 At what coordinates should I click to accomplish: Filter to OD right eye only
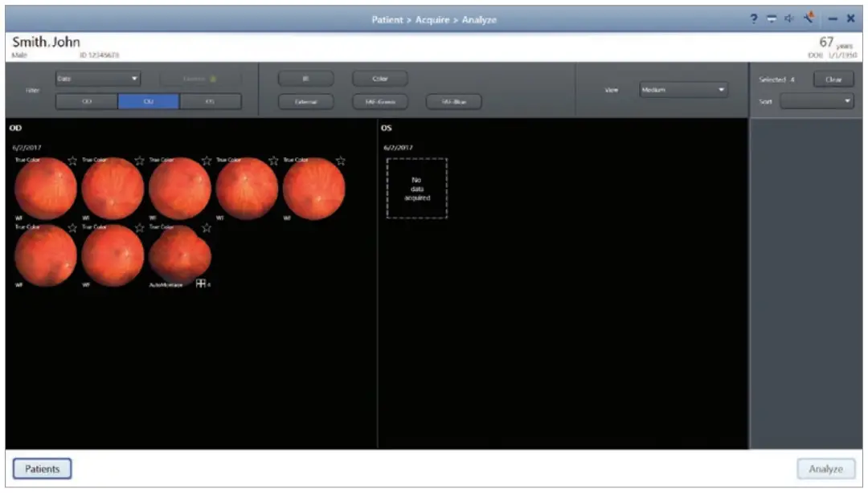click(87, 101)
